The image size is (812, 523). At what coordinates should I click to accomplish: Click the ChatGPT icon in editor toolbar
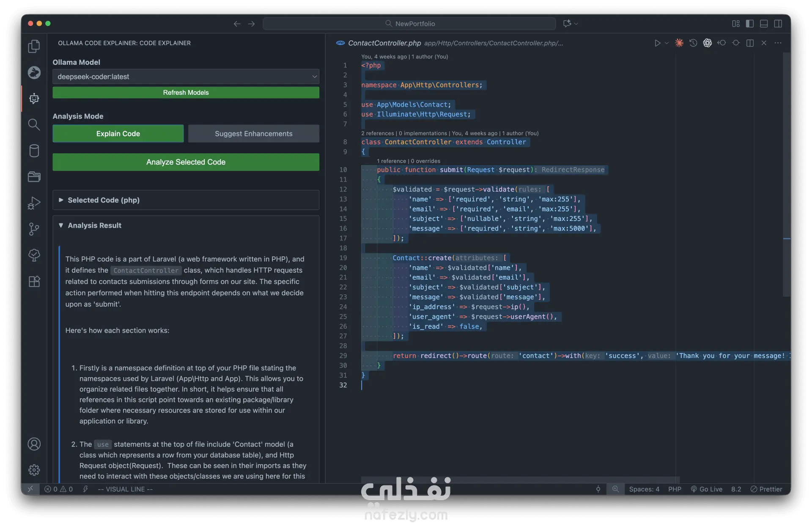(707, 43)
